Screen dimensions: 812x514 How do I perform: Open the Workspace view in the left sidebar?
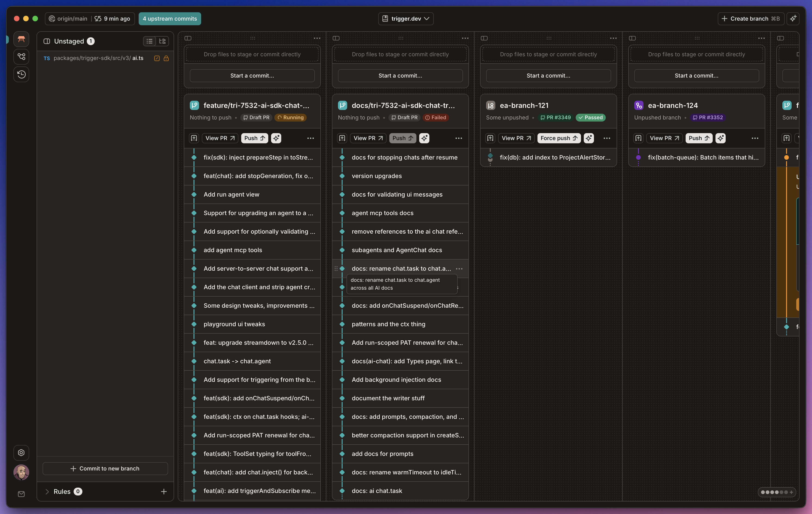[x=21, y=39]
